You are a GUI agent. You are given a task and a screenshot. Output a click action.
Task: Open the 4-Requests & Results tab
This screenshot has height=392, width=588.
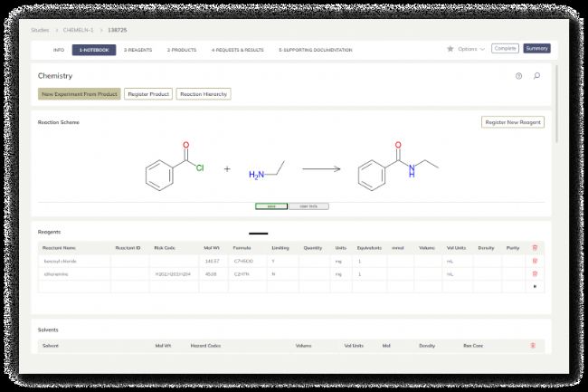tap(237, 49)
